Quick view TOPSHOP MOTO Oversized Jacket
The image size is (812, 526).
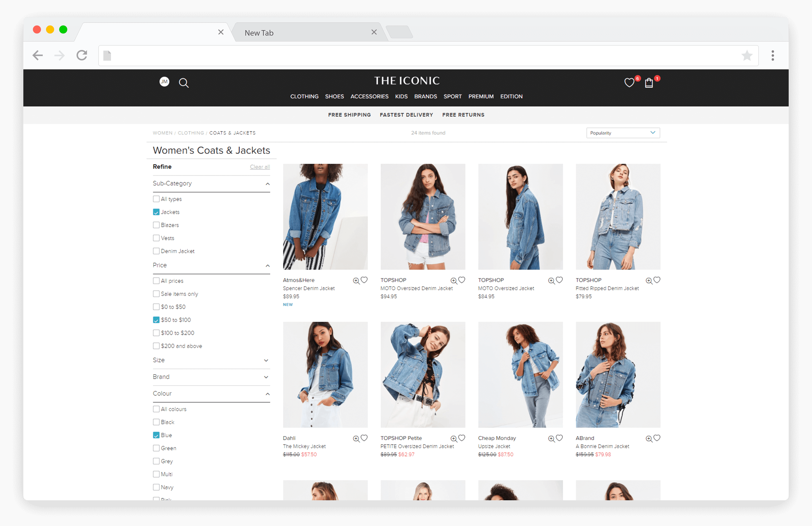tap(551, 281)
